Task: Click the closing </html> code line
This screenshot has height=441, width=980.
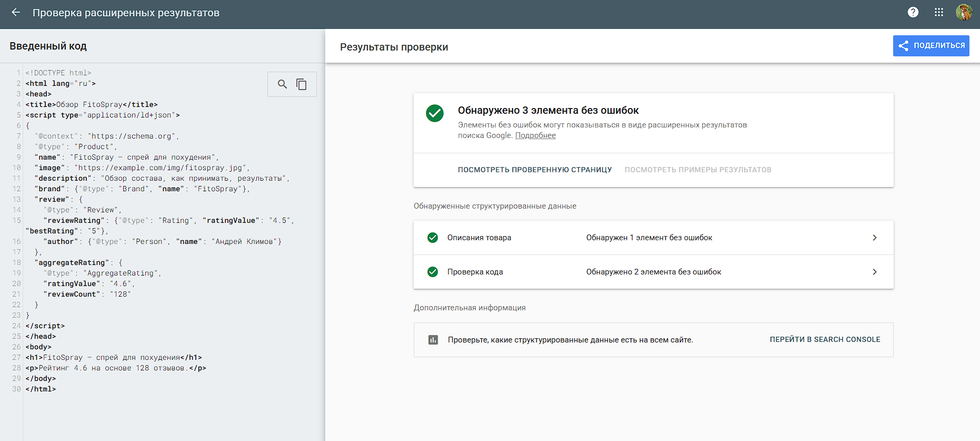Action: (x=41, y=389)
